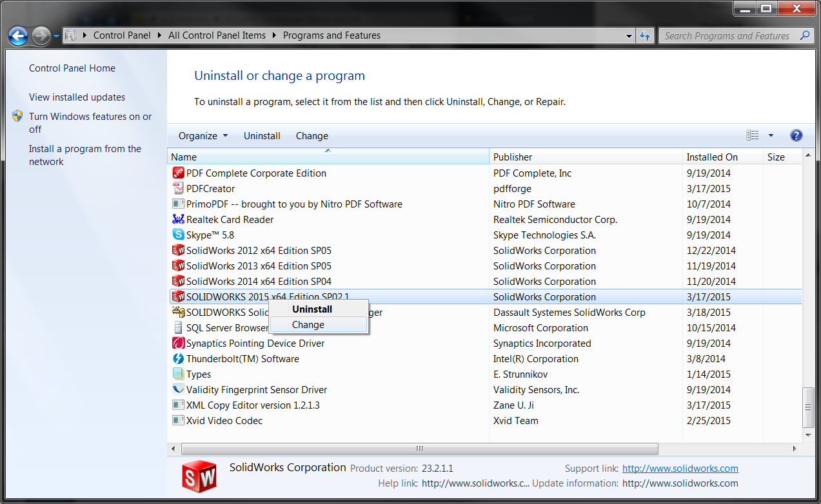Click the Thunderbolt(TM) Software icon
The image size is (821, 504).
coord(179,358)
